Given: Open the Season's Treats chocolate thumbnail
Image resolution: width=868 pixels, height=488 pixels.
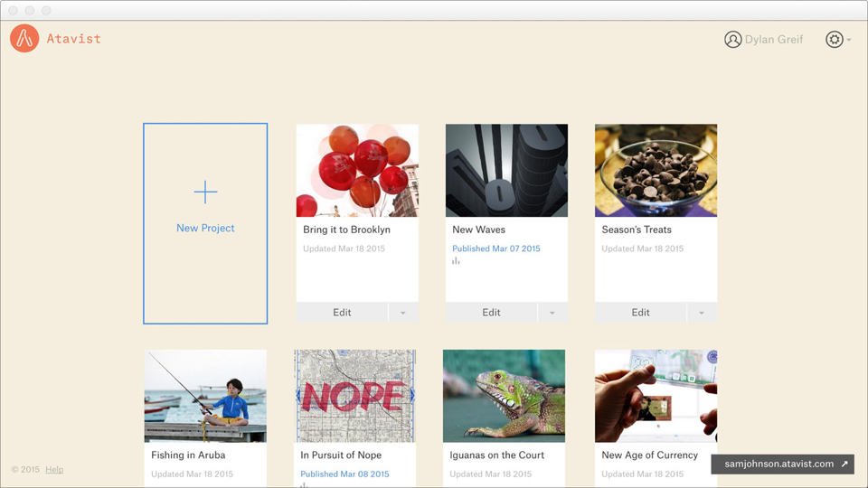Looking at the screenshot, I should [656, 171].
